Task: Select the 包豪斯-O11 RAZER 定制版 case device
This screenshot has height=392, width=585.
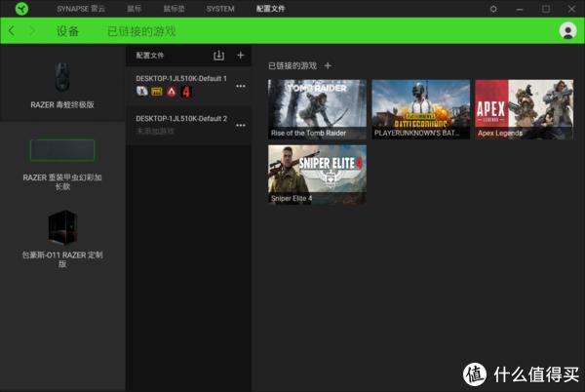Action: [62, 239]
